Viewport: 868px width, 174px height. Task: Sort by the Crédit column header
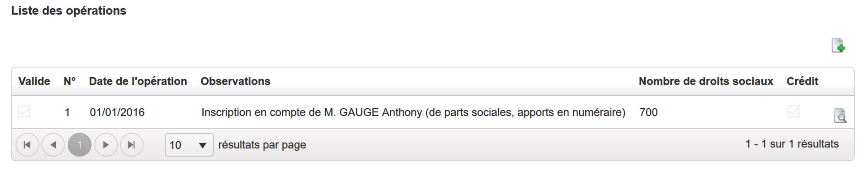pos(802,81)
